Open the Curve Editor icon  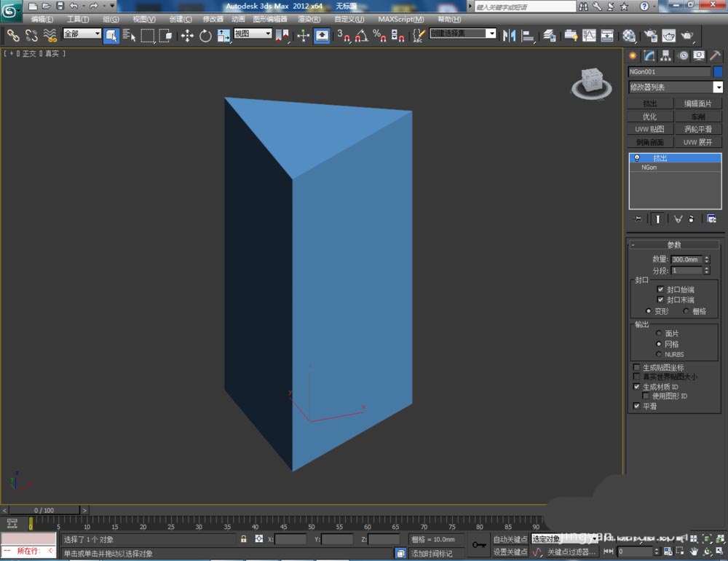coord(589,35)
